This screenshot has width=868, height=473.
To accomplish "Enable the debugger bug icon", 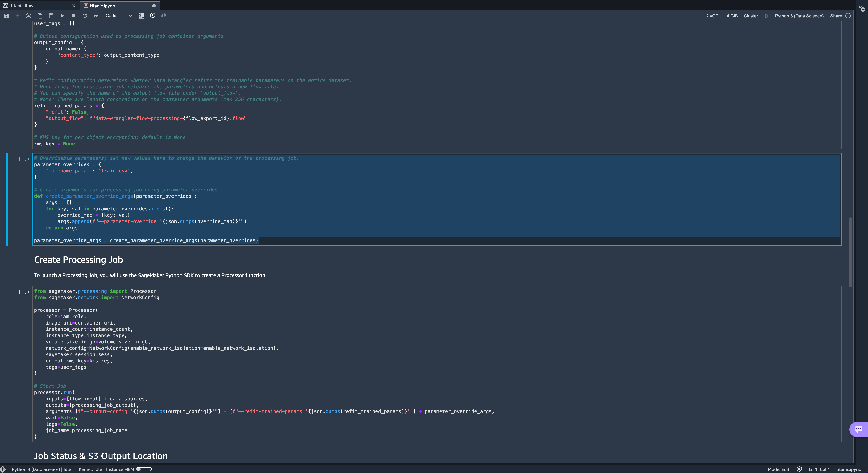I will (x=766, y=16).
